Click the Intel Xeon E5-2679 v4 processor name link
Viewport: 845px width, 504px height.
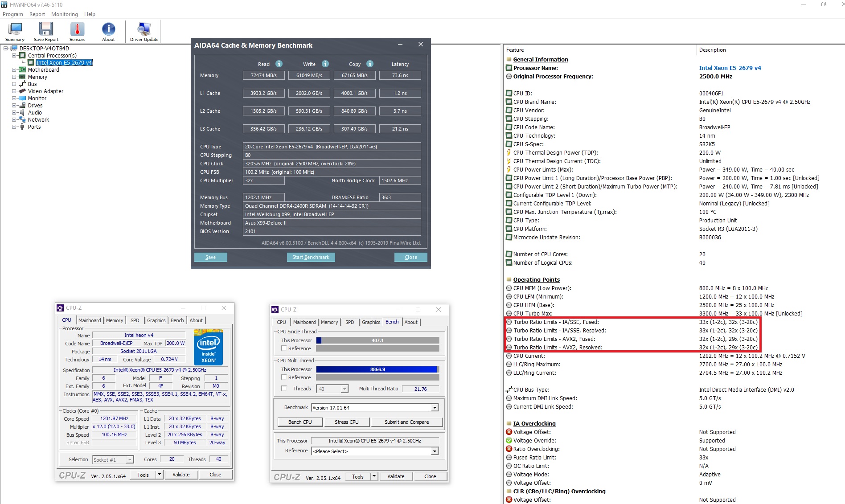[730, 68]
